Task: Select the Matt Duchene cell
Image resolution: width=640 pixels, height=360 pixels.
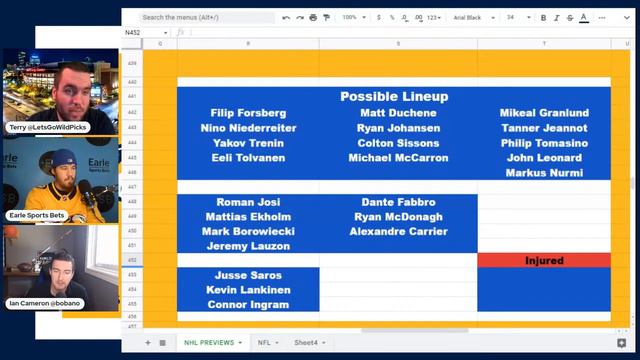Action: pyautogui.click(x=398, y=113)
